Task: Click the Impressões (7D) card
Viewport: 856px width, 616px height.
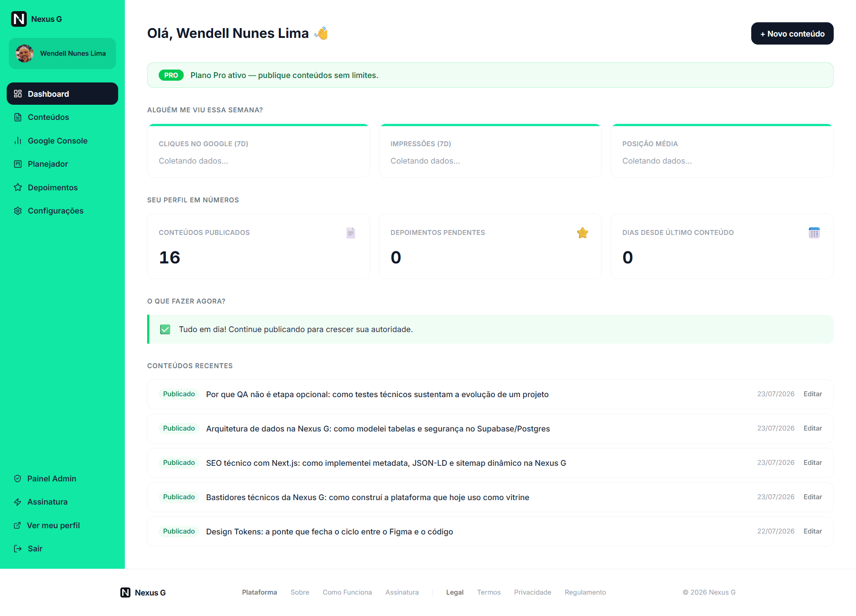Action: coord(490,151)
